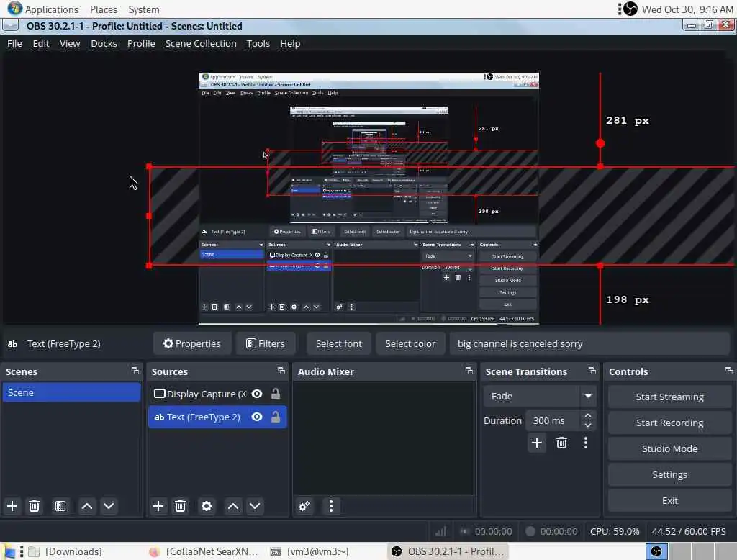Open the Edit menu

pyautogui.click(x=41, y=44)
